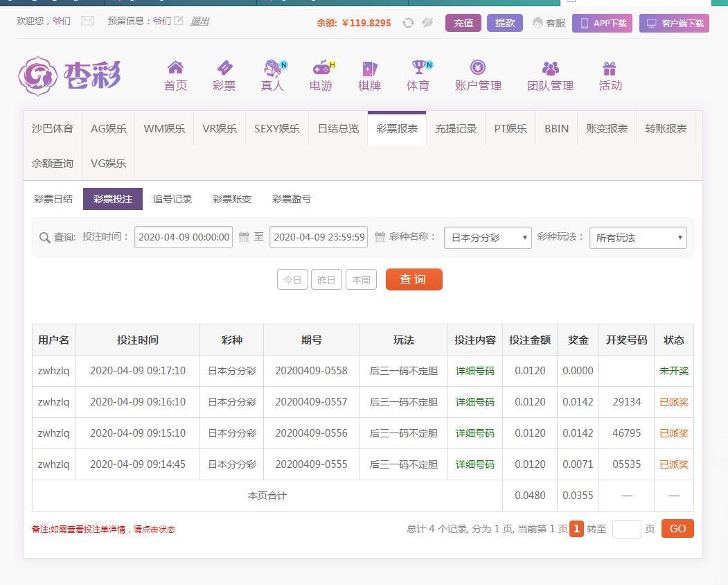The width and height of the screenshot is (728, 585).
Task: Select the 昨日 quick filter
Action: pos(326,280)
